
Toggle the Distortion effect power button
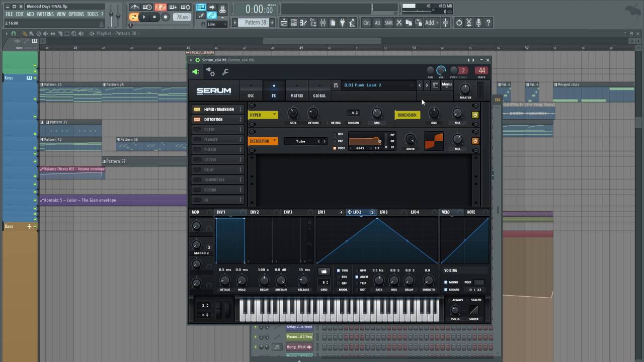point(475,141)
